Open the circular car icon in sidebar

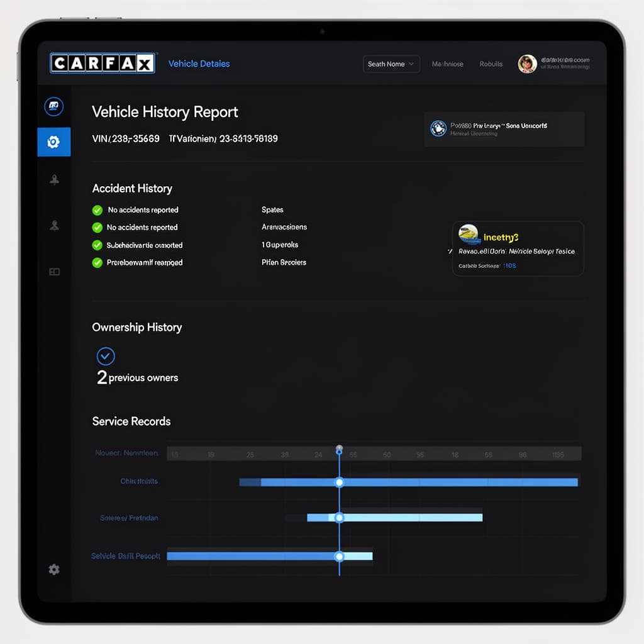tap(53, 106)
